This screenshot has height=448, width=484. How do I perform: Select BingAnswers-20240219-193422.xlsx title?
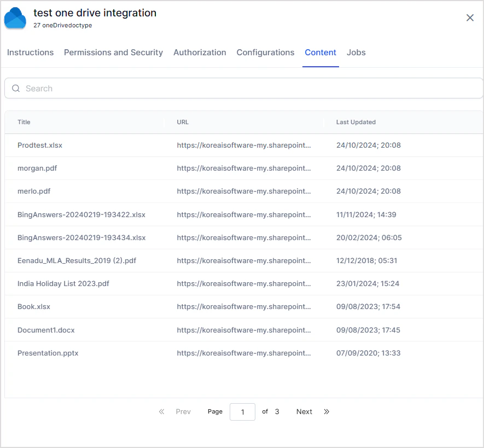pyautogui.click(x=81, y=214)
